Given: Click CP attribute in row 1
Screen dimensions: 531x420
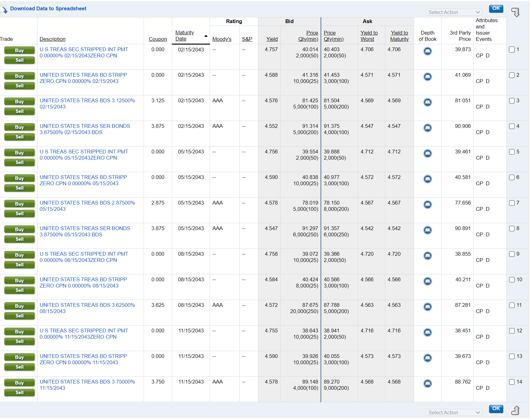Looking at the screenshot, I should [479, 56].
